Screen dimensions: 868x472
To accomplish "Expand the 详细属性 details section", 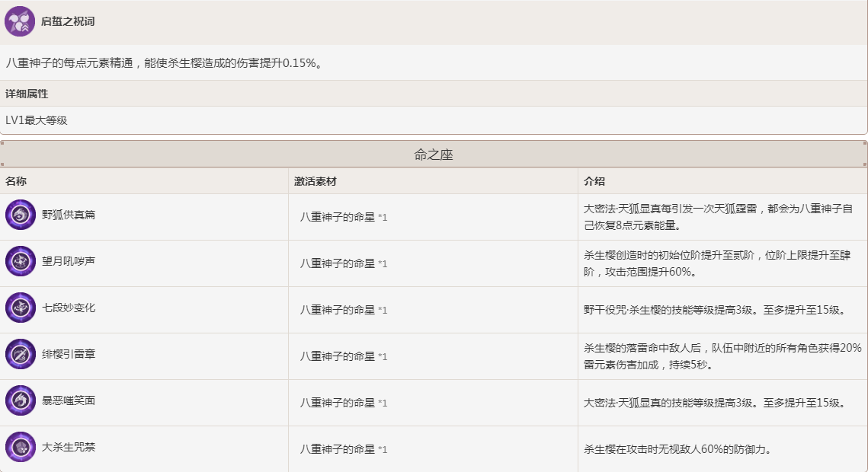I will (x=27, y=94).
